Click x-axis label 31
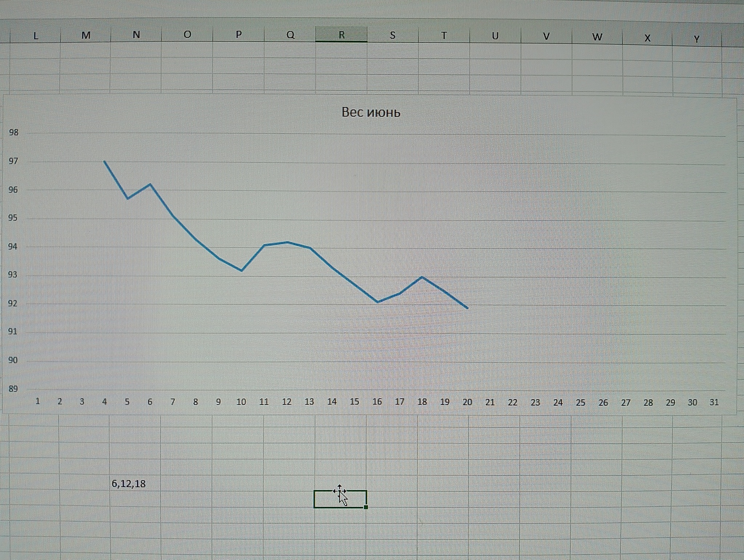Image resolution: width=744 pixels, height=560 pixels. 714,402
